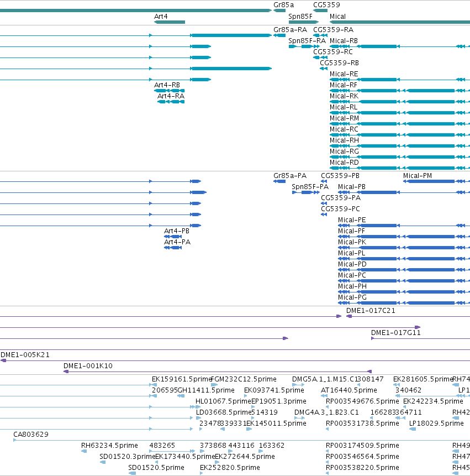
Task: Select the Mical-PG protein label
Action: pyautogui.click(x=352, y=297)
